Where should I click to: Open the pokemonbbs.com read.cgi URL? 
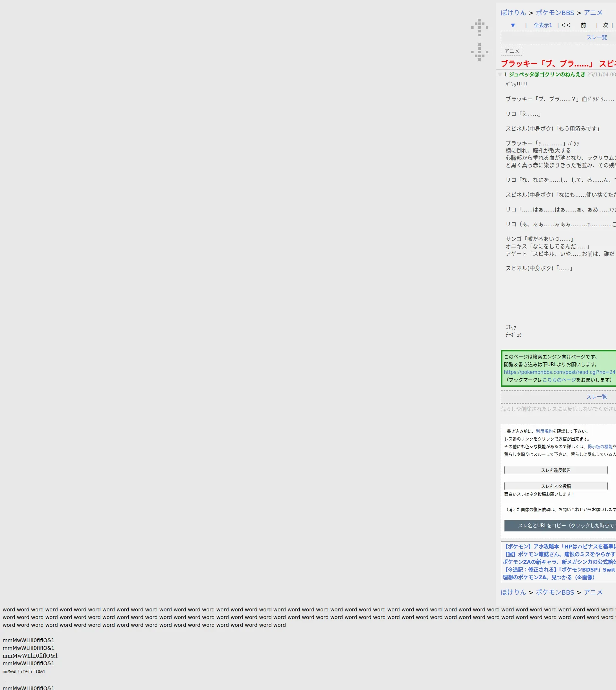[x=559, y=372]
